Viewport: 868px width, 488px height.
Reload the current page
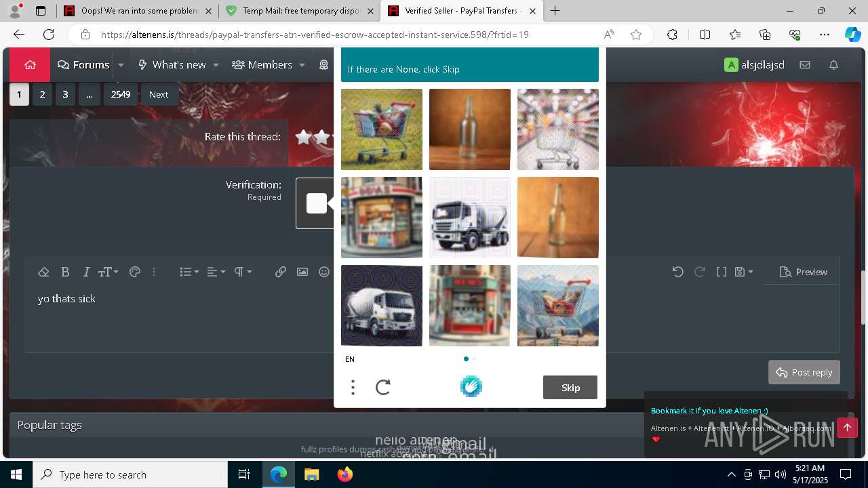coord(49,35)
